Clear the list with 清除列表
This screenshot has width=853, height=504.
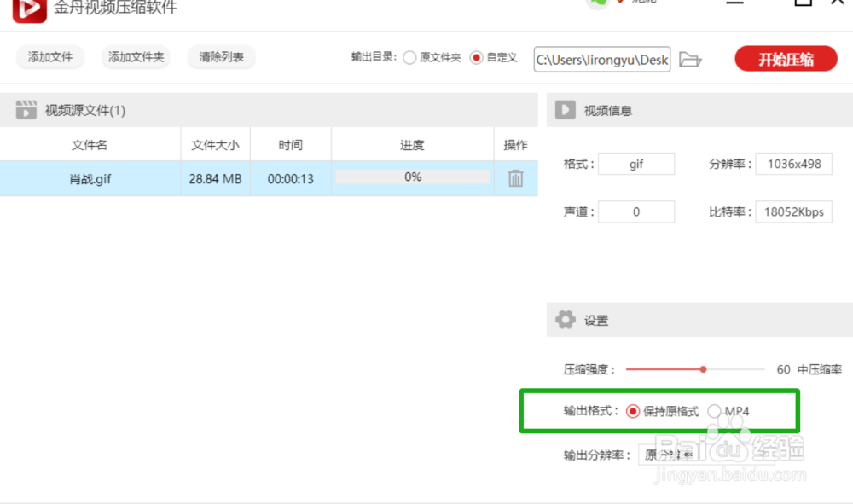pos(221,56)
